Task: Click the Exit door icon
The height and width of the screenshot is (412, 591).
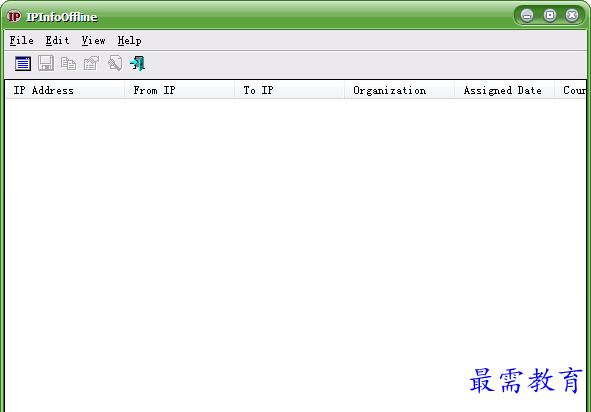Action: click(138, 63)
